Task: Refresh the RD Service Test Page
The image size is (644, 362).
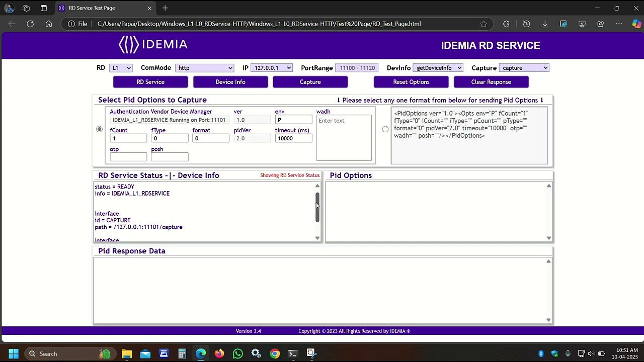Action: point(30,24)
